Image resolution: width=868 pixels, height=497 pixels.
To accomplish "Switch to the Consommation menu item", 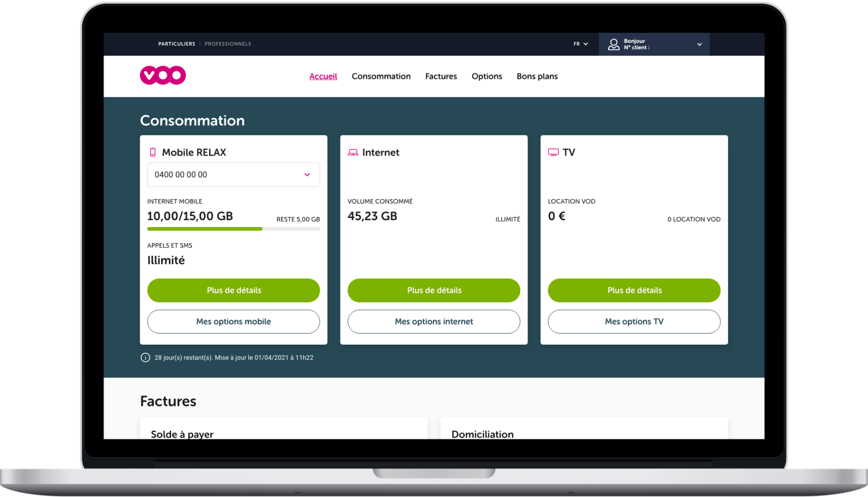I will [x=381, y=76].
